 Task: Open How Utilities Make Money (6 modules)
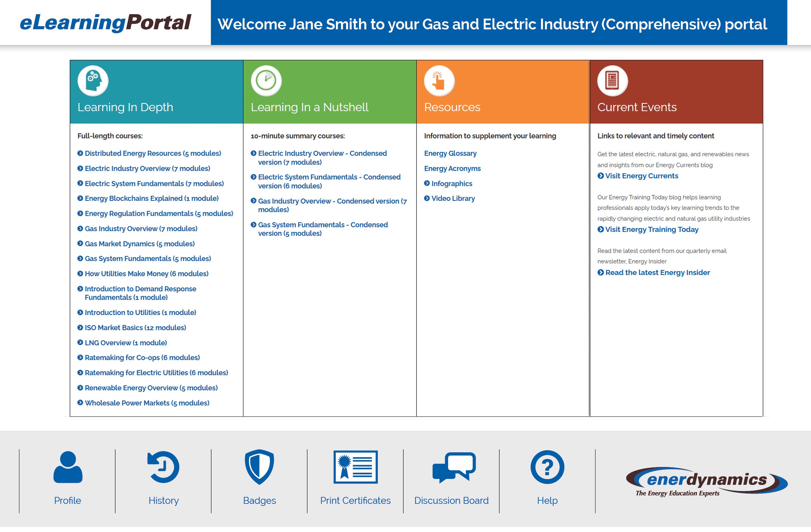coord(147,274)
